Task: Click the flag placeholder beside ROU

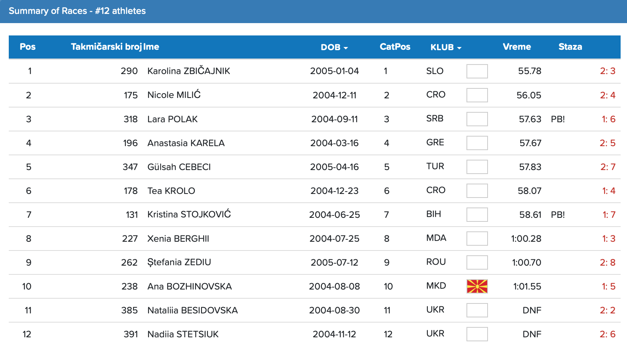Action: click(x=477, y=262)
